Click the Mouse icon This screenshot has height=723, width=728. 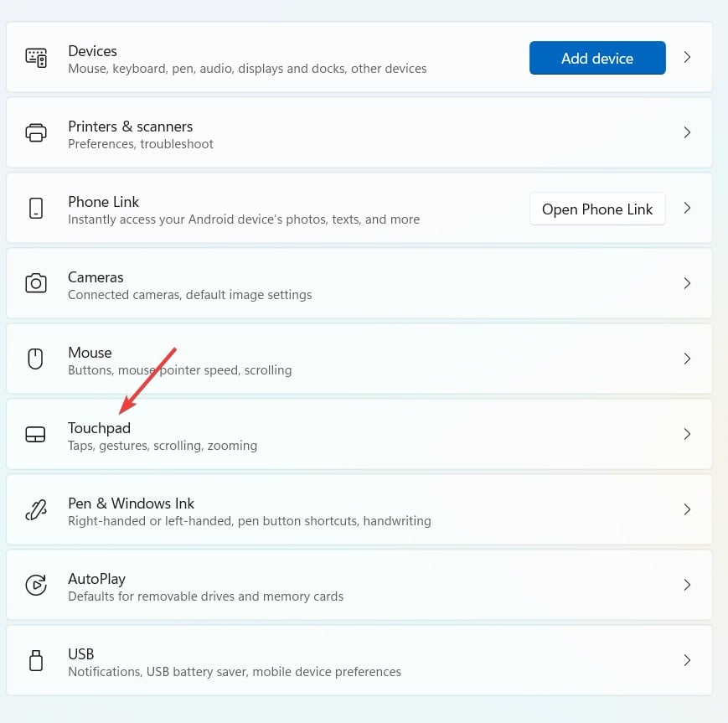click(35, 358)
